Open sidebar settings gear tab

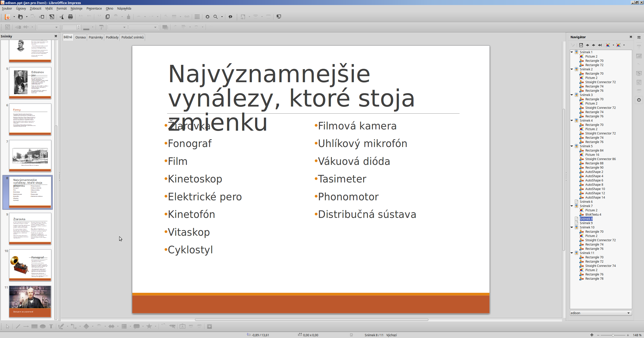(x=639, y=100)
